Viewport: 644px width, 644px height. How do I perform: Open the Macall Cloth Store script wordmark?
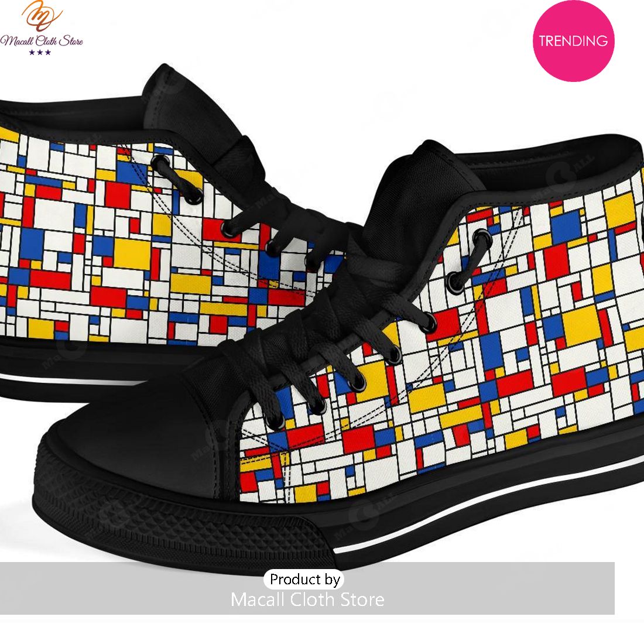(42, 40)
